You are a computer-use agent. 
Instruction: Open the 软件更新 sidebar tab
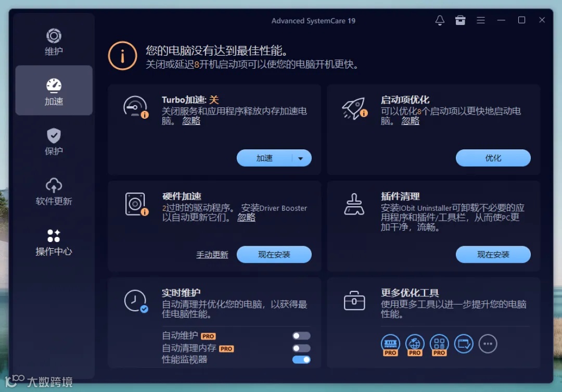tap(54, 191)
